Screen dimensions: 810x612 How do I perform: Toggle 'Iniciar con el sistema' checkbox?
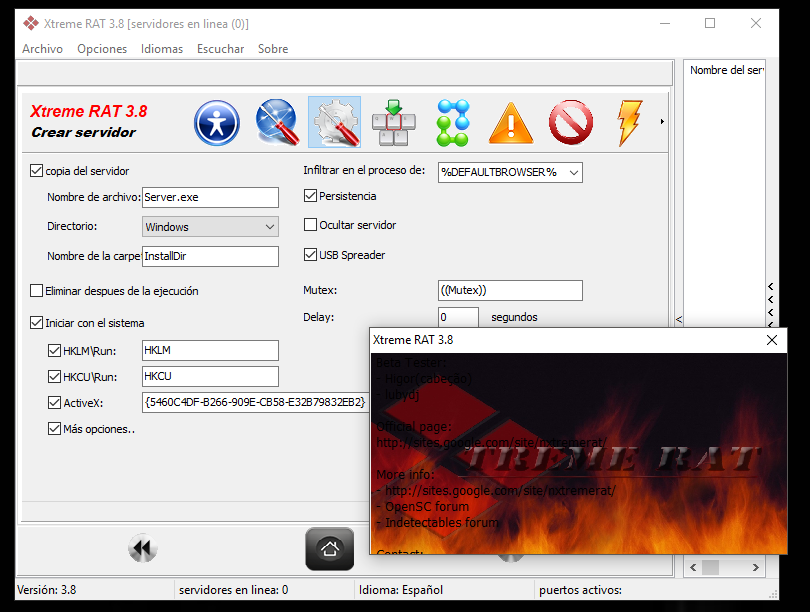point(36,323)
